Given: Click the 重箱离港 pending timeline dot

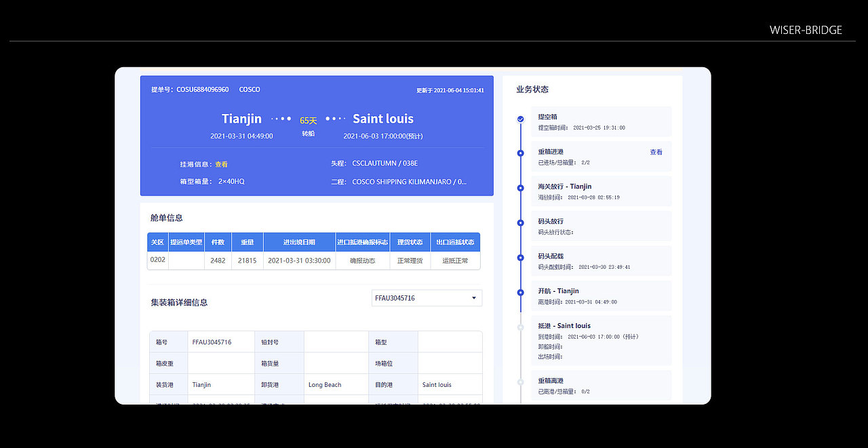Looking at the screenshot, I should (521, 381).
